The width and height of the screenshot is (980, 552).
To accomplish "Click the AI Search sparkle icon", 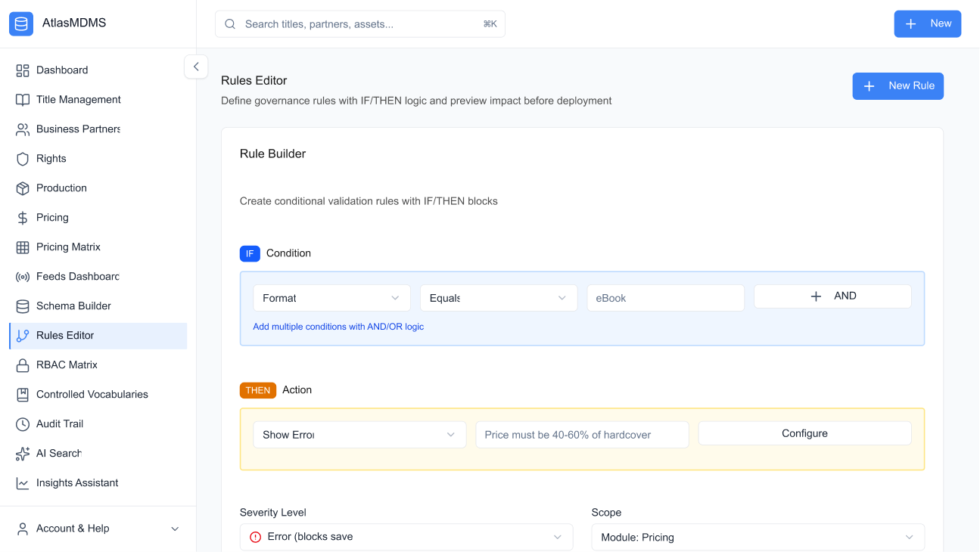I will tap(23, 454).
